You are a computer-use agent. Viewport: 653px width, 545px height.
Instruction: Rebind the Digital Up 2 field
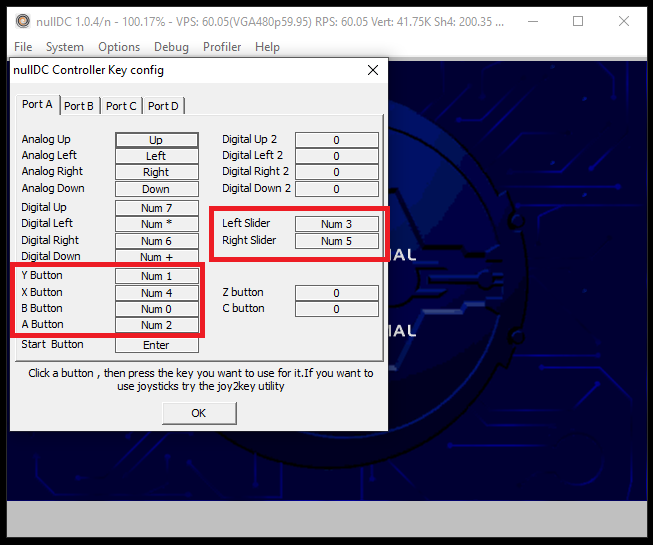click(336, 140)
